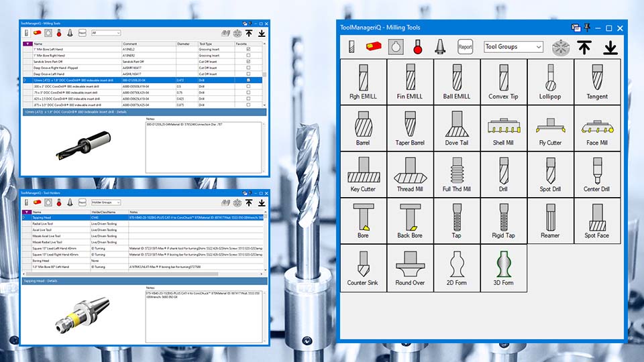Select the Fly Cutter tool

point(550,129)
